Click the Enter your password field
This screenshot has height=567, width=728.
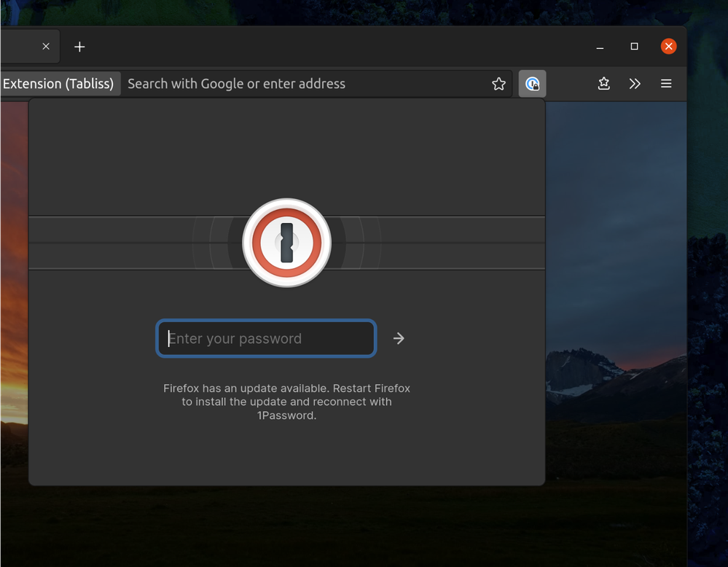(266, 338)
